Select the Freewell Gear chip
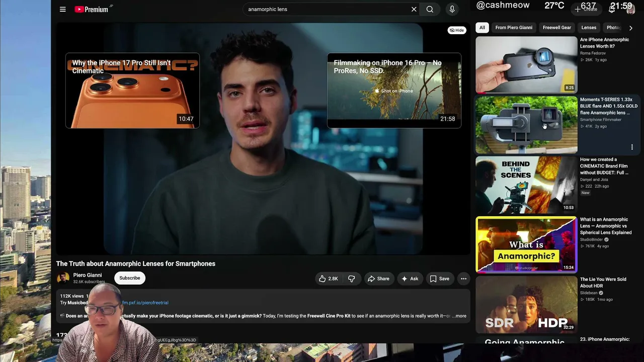Screen dimensions: 644x362 (x=557, y=28)
